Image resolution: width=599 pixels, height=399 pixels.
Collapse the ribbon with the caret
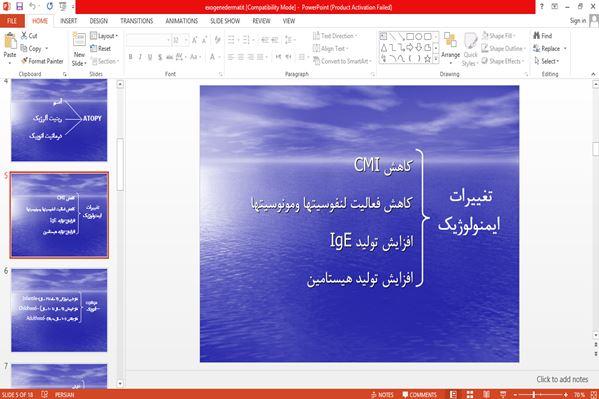point(593,74)
